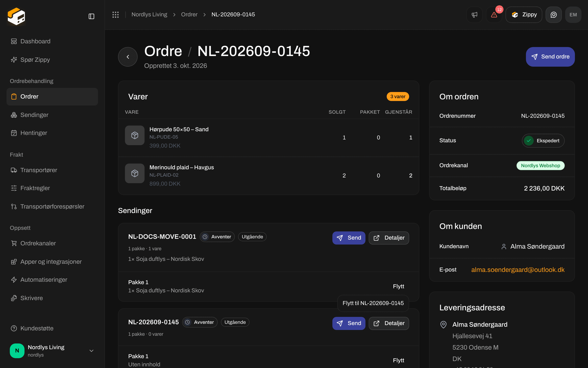Screen dimensions: 588x368
Task: Send shipment NL-202609-0145
Action: click(x=349, y=323)
